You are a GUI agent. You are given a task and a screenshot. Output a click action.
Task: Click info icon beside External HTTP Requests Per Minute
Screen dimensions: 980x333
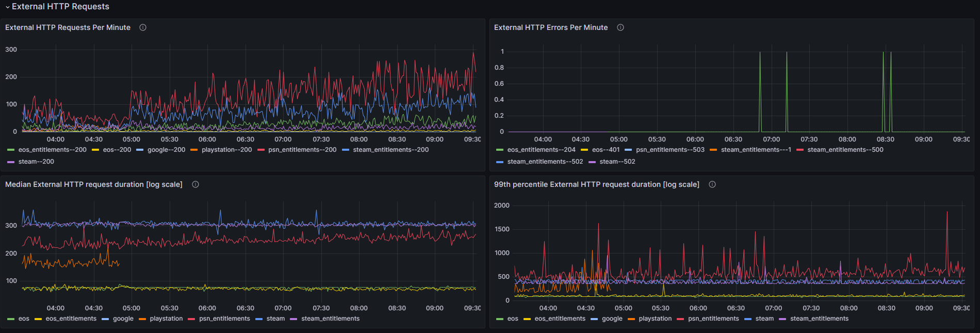(143, 27)
